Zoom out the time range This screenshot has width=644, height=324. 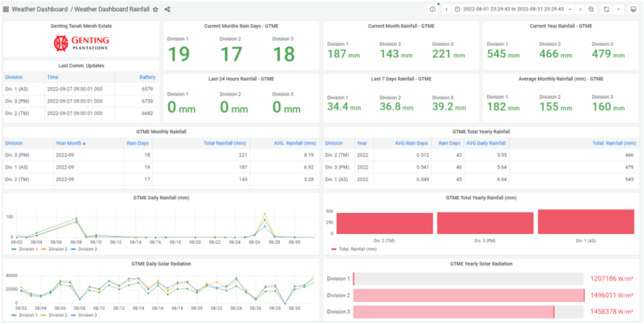pyautogui.click(x=591, y=9)
